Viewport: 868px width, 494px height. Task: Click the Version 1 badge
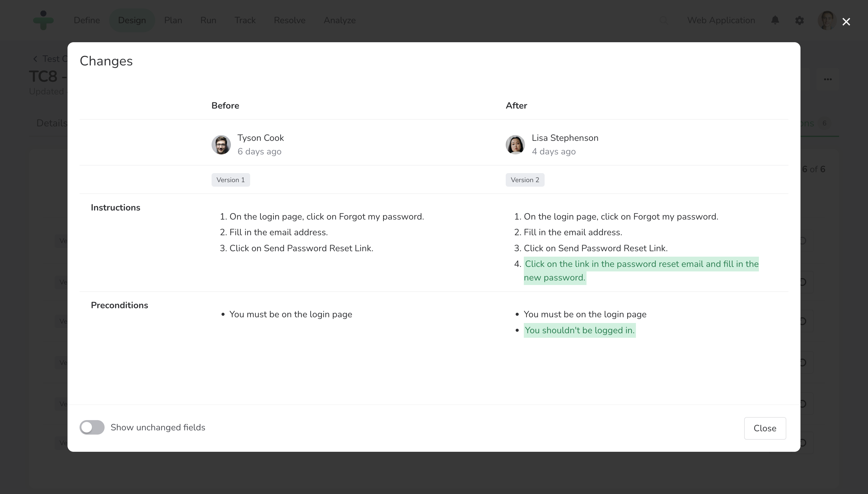(231, 180)
